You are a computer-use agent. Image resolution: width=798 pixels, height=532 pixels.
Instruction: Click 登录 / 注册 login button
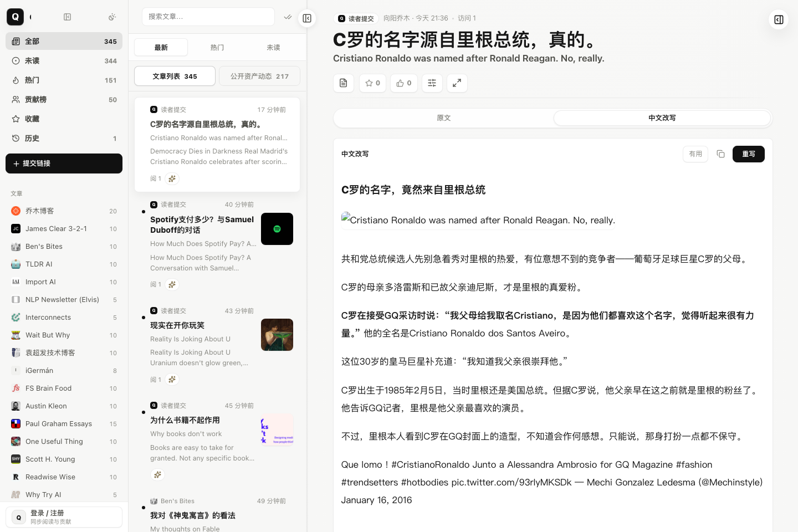(x=64, y=517)
